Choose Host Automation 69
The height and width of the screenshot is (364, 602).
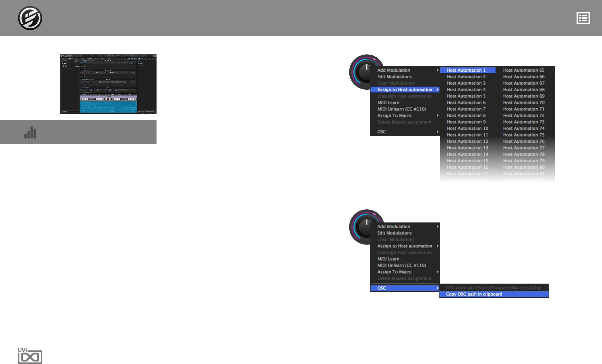[523, 96]
